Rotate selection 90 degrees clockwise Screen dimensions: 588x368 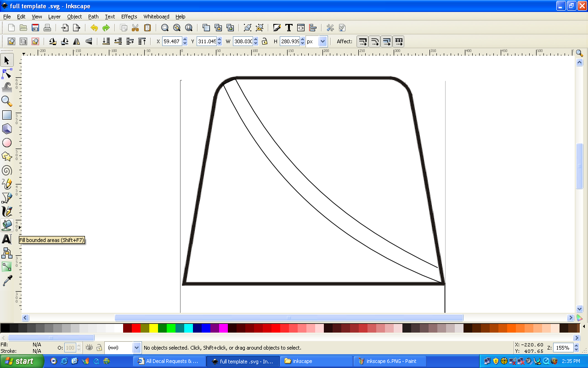(65, 41)
